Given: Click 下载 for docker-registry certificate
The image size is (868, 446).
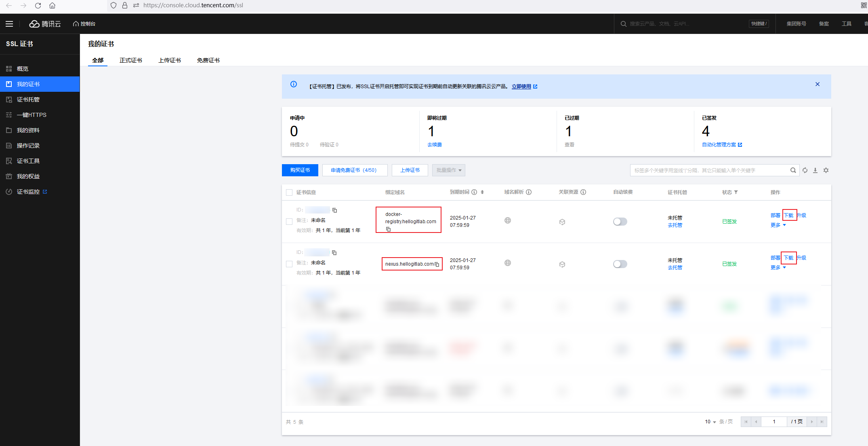Looking at the screenshot, I should click(789, 216).
